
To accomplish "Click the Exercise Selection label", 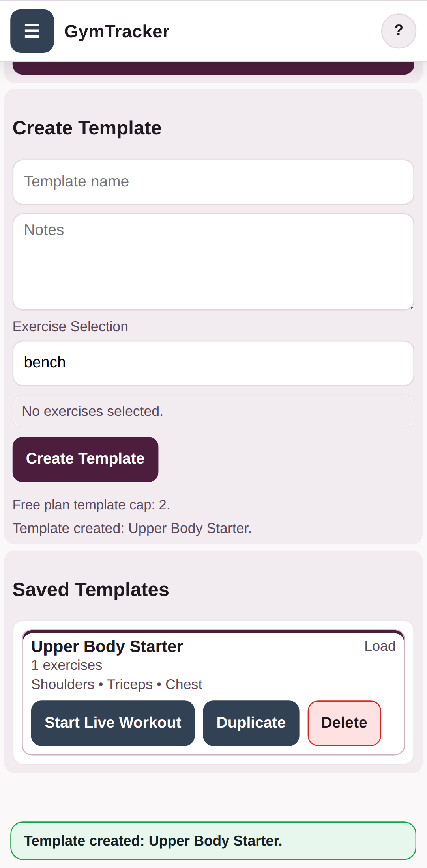I will coord(70,326).
